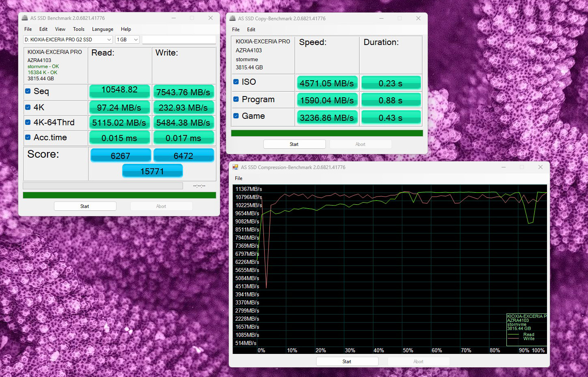Open the Tools menu
Image resolution: width=588 pixels, height=377 pixels.
coord(79,29)
